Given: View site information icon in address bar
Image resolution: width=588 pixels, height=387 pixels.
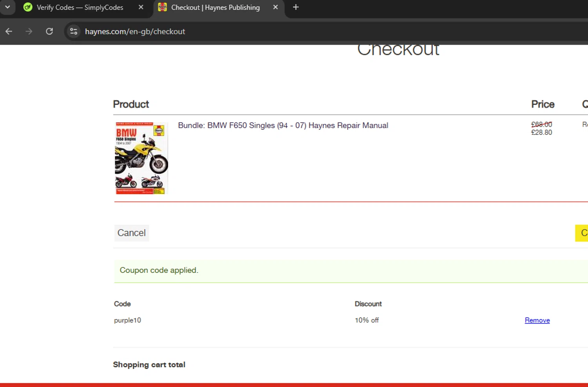Looking at the screenshot, I should pos(74,31).
